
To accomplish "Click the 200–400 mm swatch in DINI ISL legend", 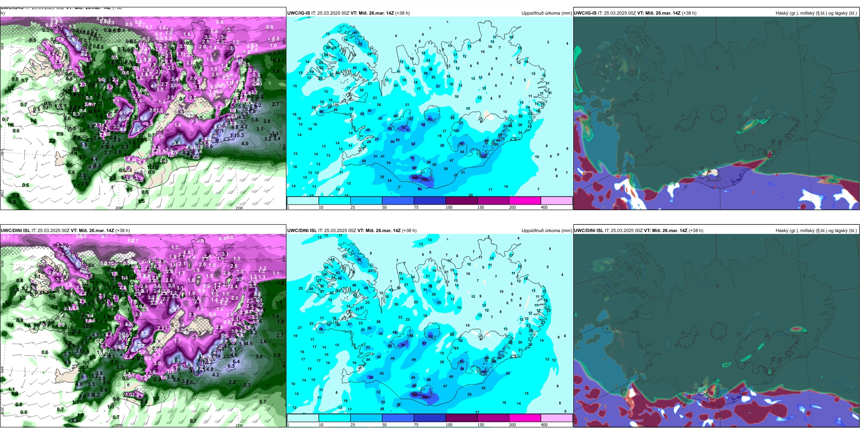I will pos(525,418).
